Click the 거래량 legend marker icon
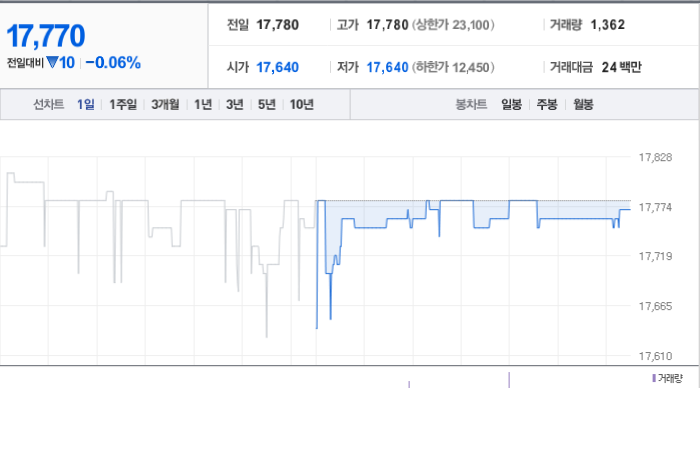 654,378
